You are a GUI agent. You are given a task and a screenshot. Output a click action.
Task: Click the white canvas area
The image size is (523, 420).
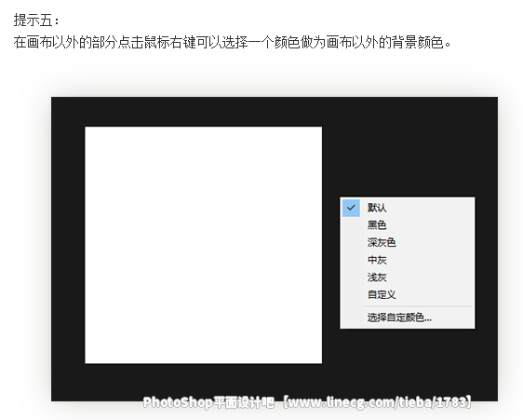[x=204, y=245]
